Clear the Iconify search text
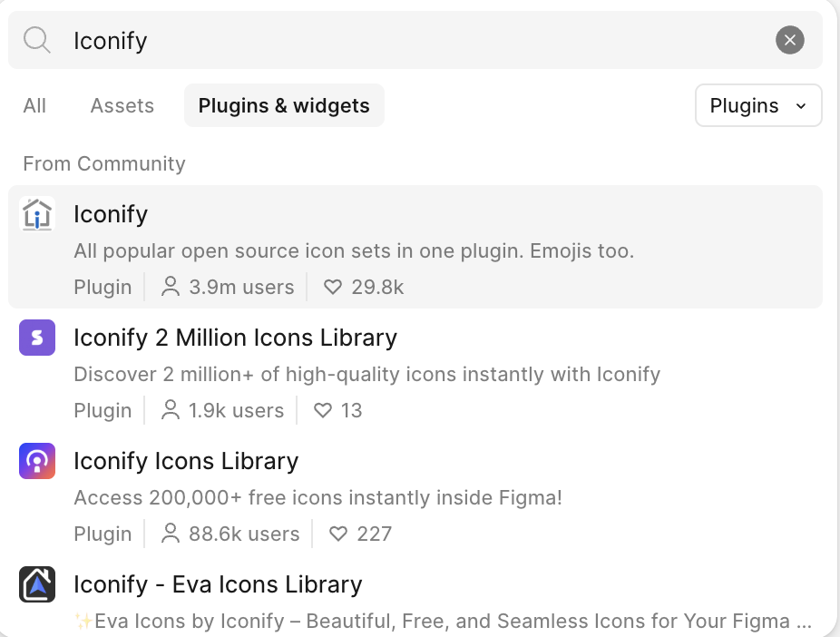This screenshot has width=840, height=637. pyautogui.click(x=789, y=40)
